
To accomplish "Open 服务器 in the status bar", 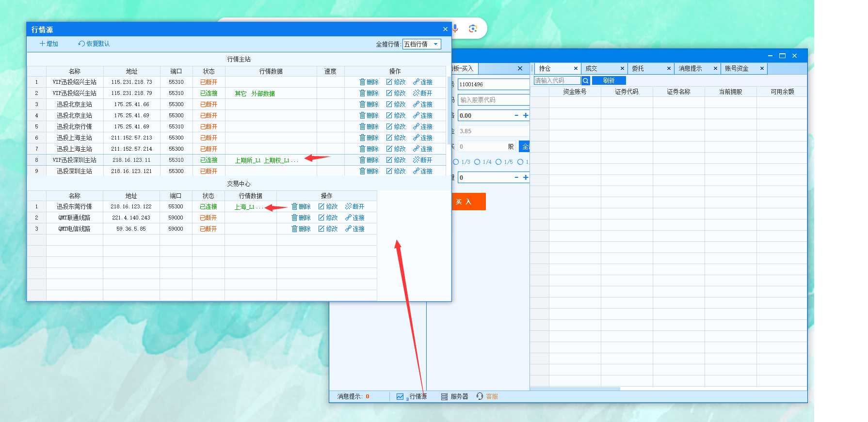I will coord(455,396).
